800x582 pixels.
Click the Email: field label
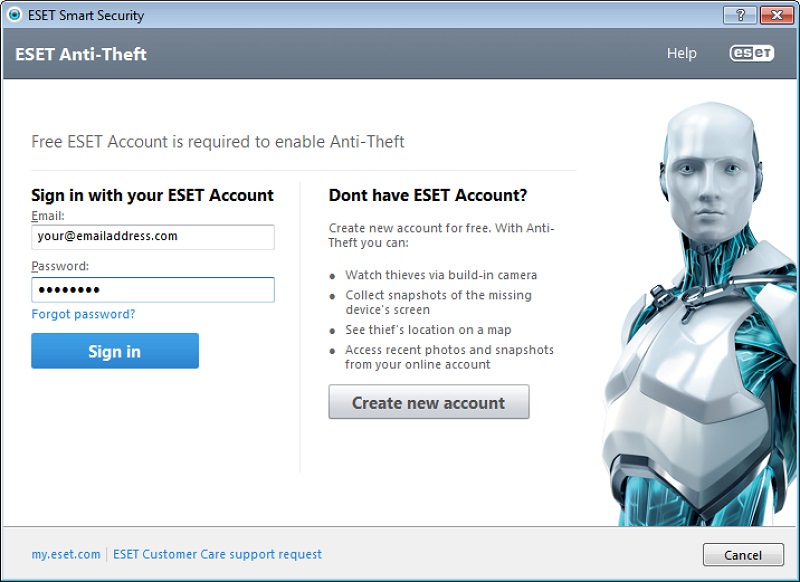coord(48,216)
